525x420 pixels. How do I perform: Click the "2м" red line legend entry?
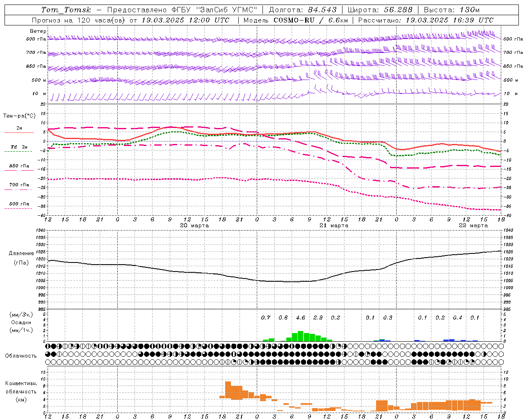pos(19,128)
